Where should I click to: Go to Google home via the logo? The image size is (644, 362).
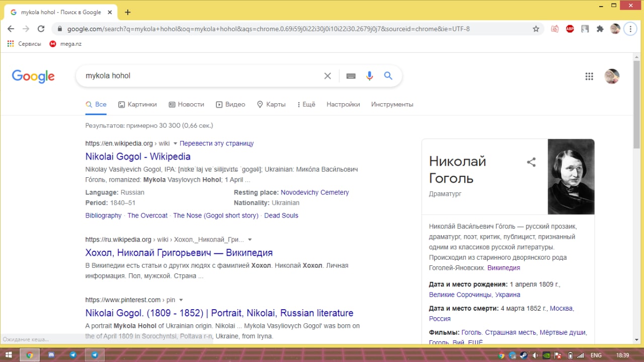click(x=33, y=77)
